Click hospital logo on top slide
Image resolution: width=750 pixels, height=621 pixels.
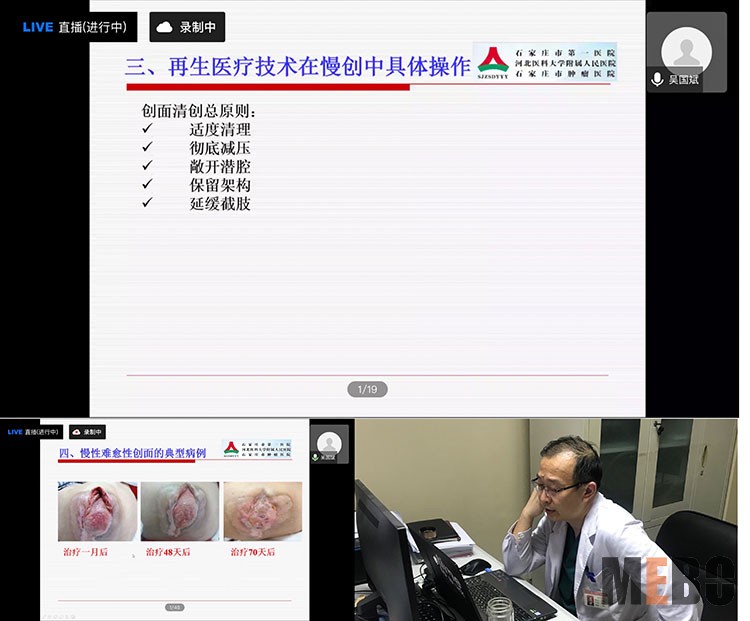coord(493,62)
